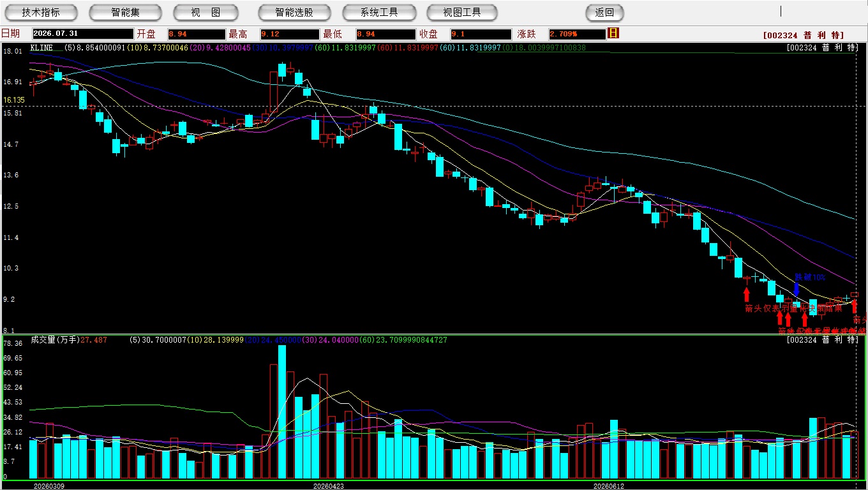The image size is (868, 490).
Task: Open the 智能选股 stock picker button
Action: click(x=294, y=12)
